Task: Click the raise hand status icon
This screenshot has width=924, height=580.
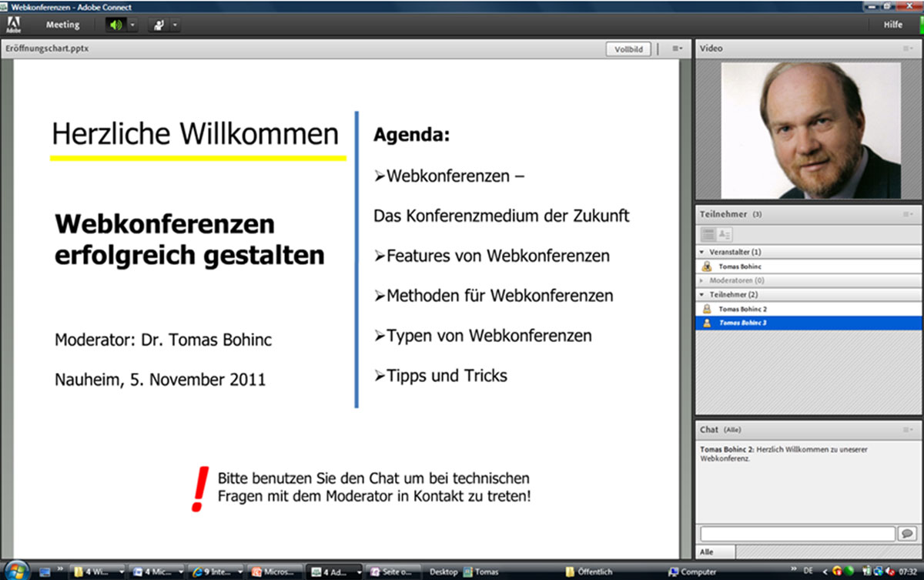Action: click(159, 25)
